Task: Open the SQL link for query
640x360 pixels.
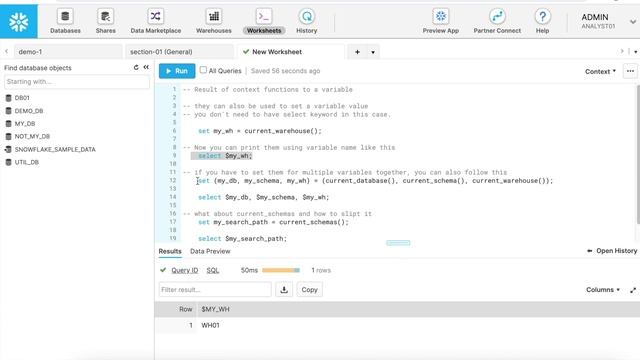Action: coord(213,271)
